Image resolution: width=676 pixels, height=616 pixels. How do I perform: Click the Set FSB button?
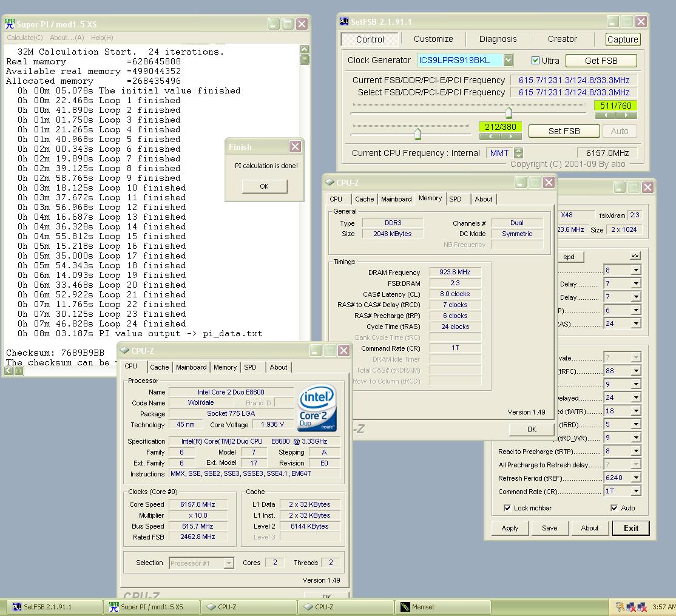tap(564, 131)
